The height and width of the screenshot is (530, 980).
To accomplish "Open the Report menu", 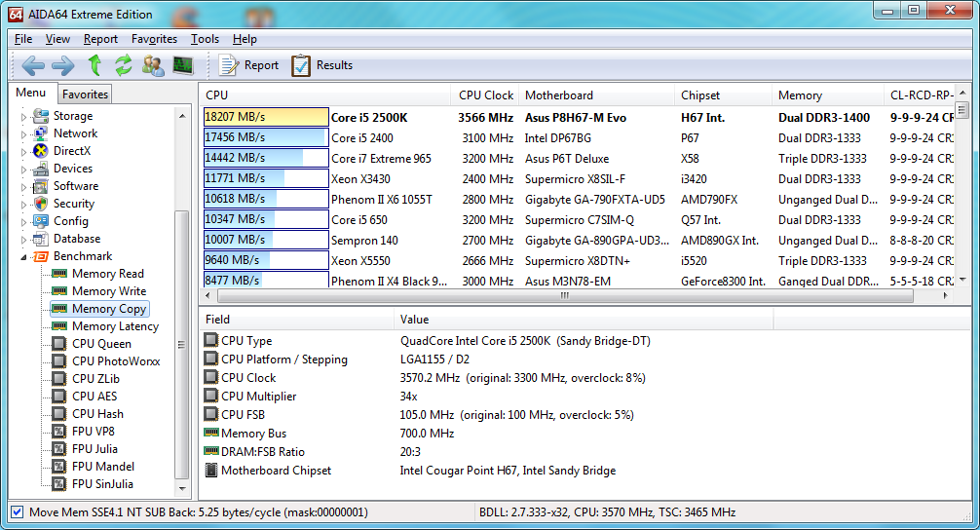I will (x=100, y=39).
